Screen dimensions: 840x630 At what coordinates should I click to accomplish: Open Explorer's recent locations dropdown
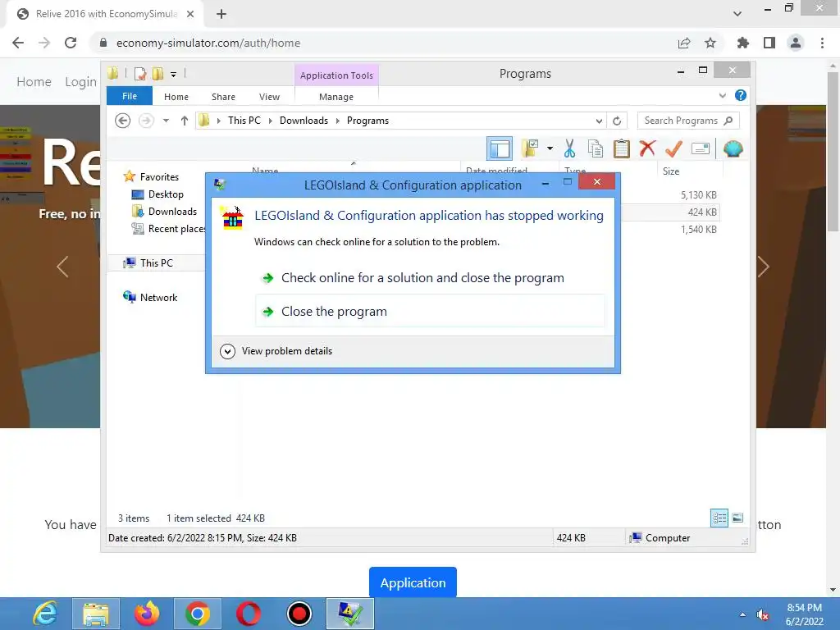click(x=166, y=121)
